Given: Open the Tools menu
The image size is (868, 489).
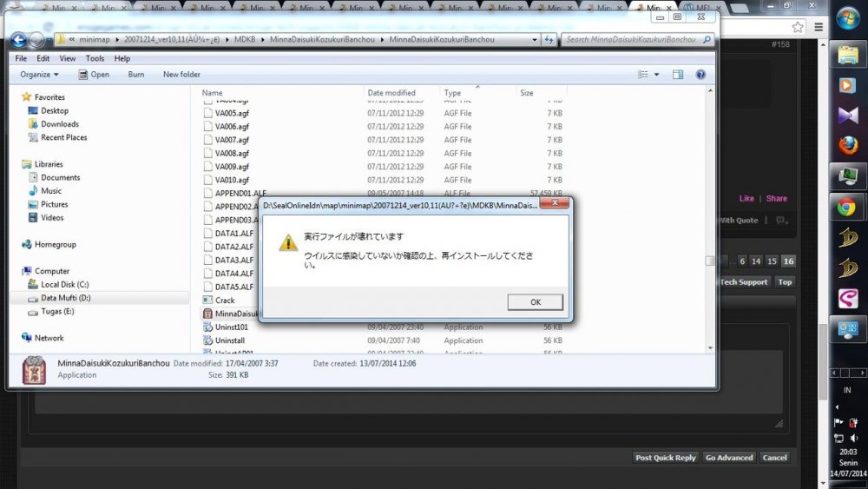Looking at the screenshot, I should click(x=95, y=58).
